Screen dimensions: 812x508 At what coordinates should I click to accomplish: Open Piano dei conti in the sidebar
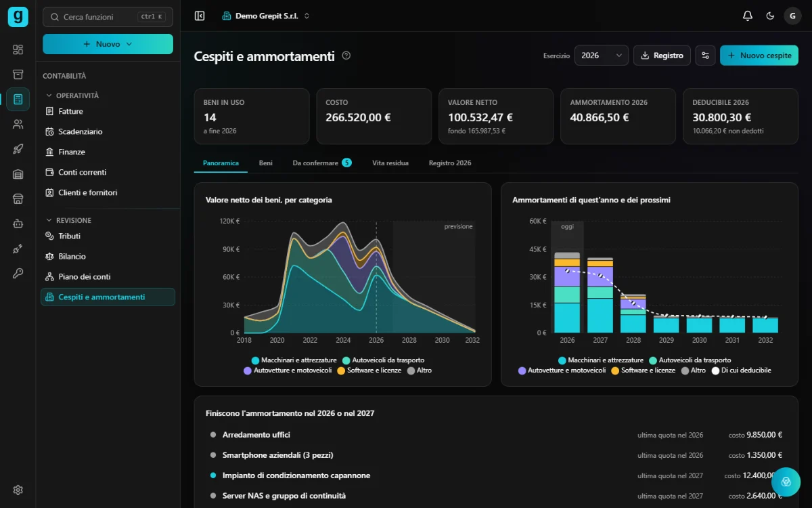[108, 276]
